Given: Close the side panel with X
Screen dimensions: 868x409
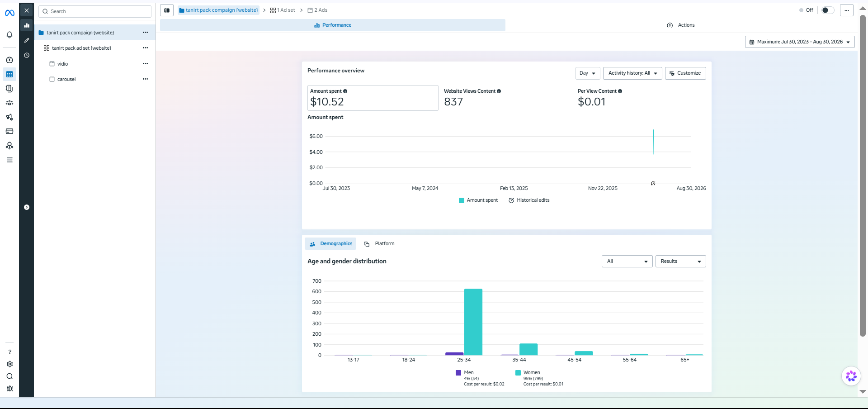Looking at the screenshot, I should [27, 10].
